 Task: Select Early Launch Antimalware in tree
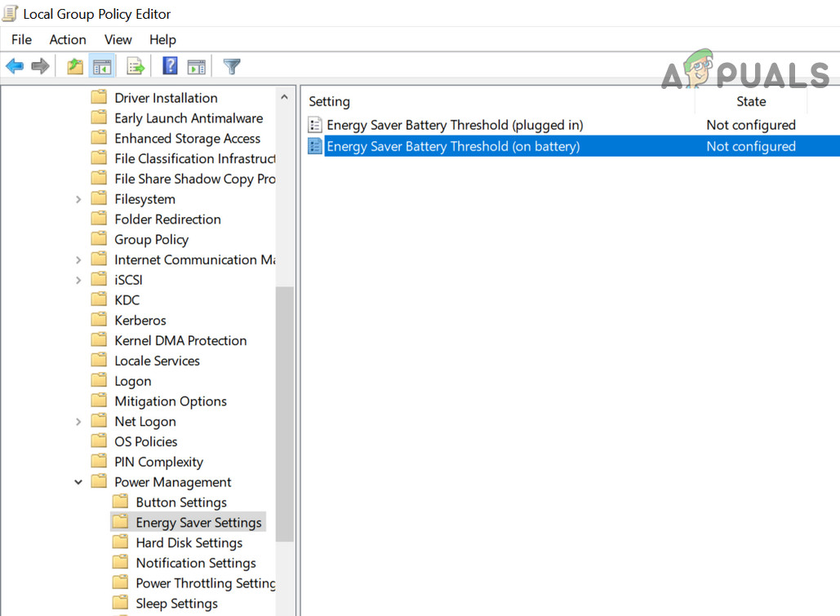189,117
